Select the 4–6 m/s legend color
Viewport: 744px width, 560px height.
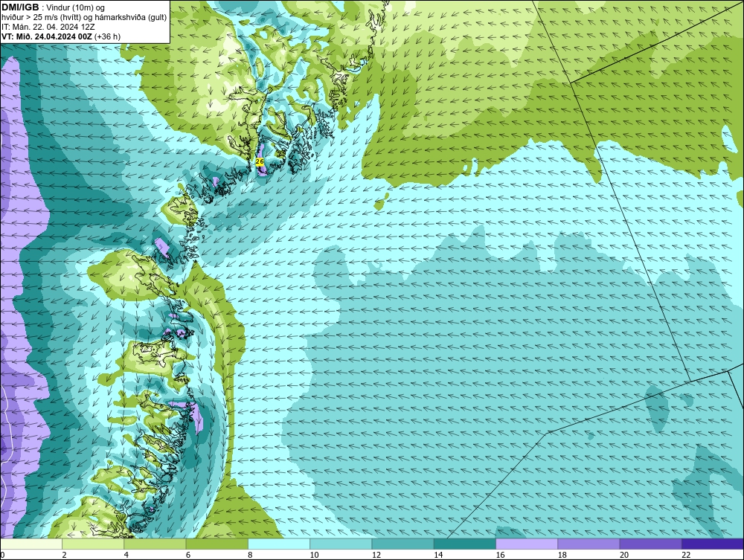tap(155, 544)
